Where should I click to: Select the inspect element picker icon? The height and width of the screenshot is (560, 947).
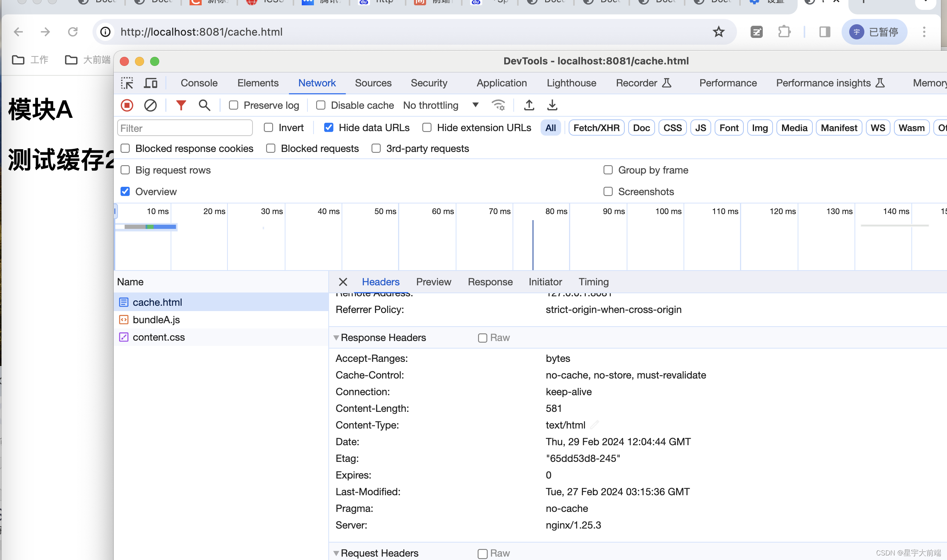coord(127,83)
